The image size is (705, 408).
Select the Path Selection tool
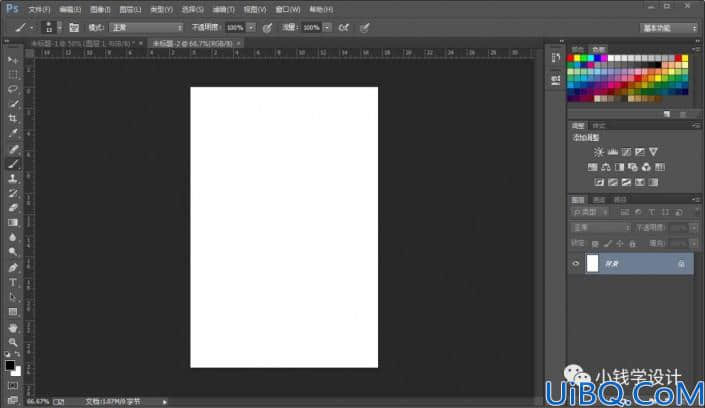coord(13,297)
